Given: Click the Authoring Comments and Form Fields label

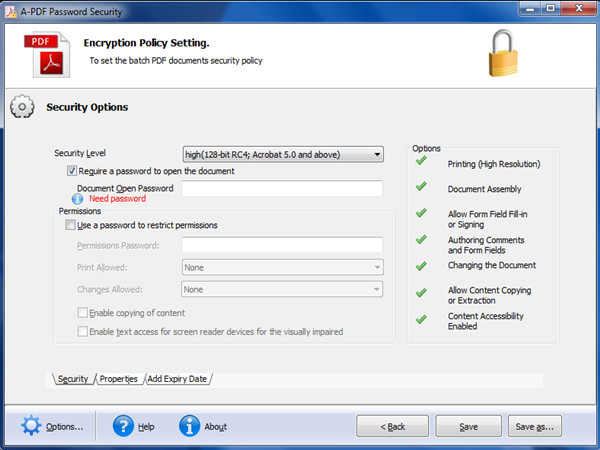Looking at the screenshot, I should point(486,245).
